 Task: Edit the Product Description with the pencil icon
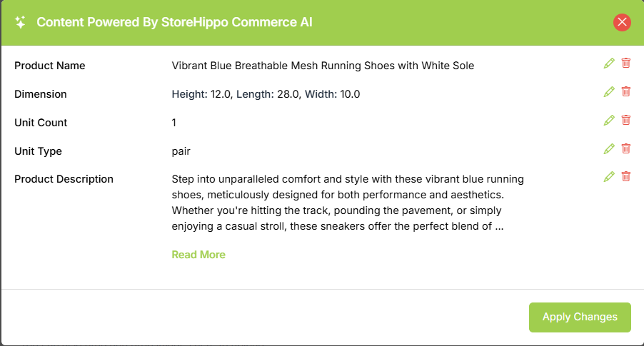click(x=609, y=176)
